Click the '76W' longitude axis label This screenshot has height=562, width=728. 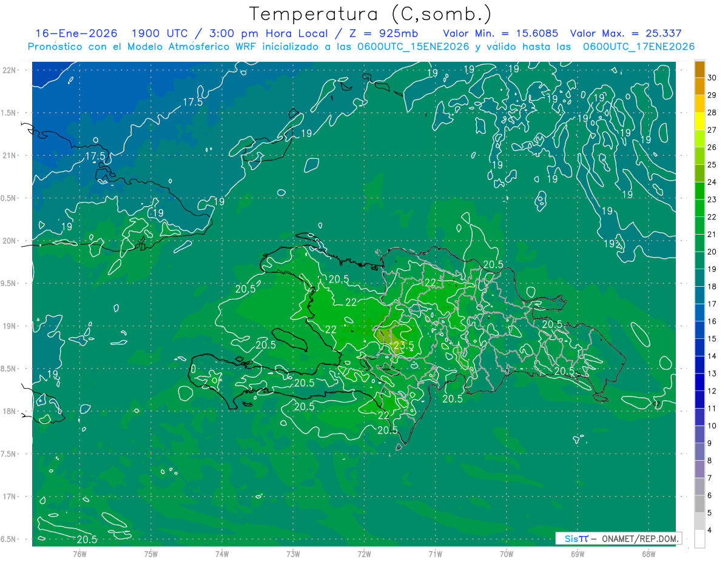pyautogui.click(x=79, y=554)
